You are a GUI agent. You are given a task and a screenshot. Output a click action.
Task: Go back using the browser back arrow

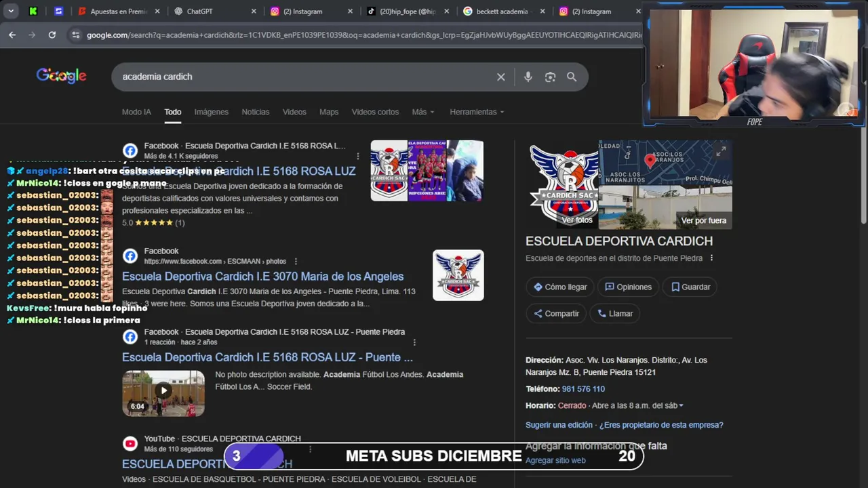pos(12,35)
